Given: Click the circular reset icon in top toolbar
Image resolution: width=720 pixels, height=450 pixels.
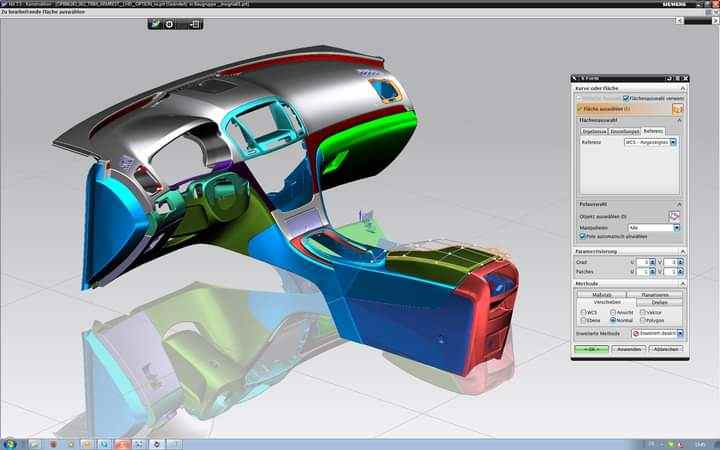Looking at the screenshot, I should [169, 24].
